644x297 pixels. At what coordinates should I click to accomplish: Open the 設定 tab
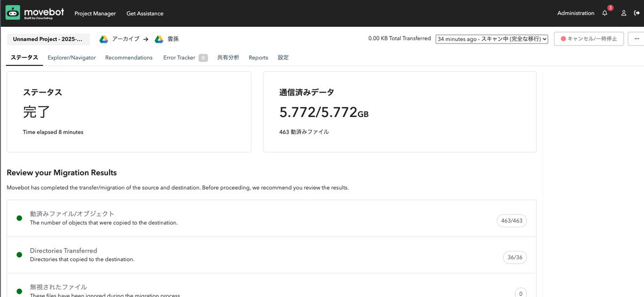283,57
